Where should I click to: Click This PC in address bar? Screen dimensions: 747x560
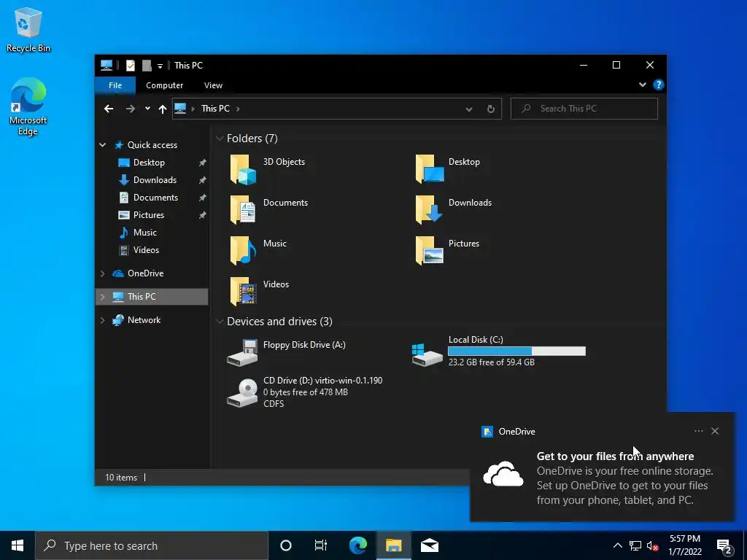point(215,109)
